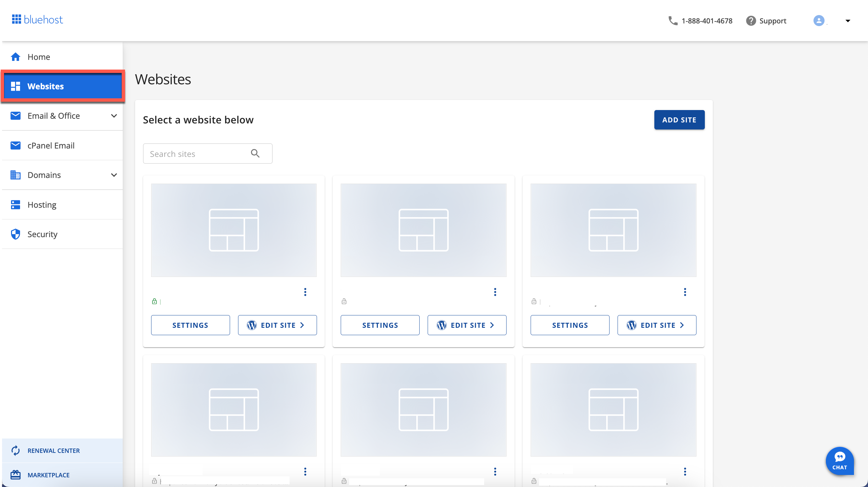Viewport: 868px width, 487px height.
Task: Open the user account avatar
Action: coord(819,20)
